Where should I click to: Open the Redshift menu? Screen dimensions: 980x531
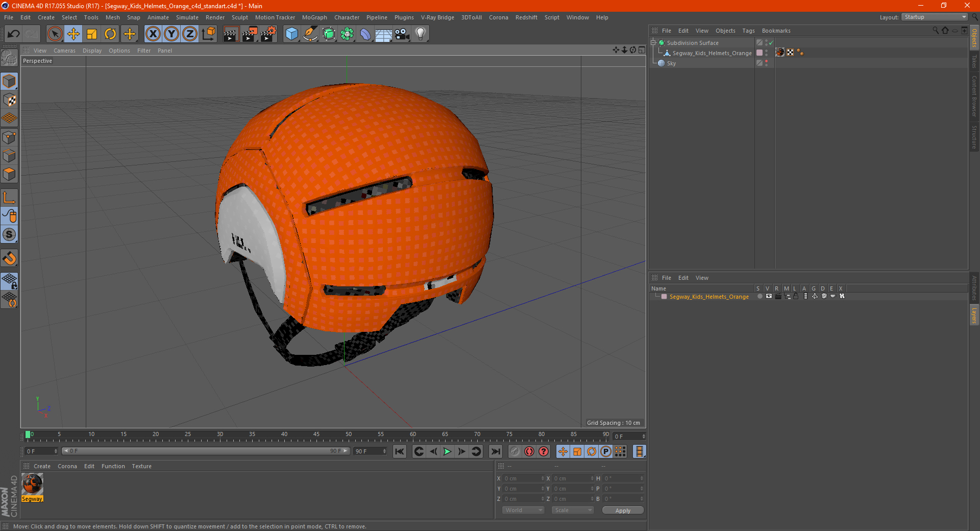(x=526, y=17)
